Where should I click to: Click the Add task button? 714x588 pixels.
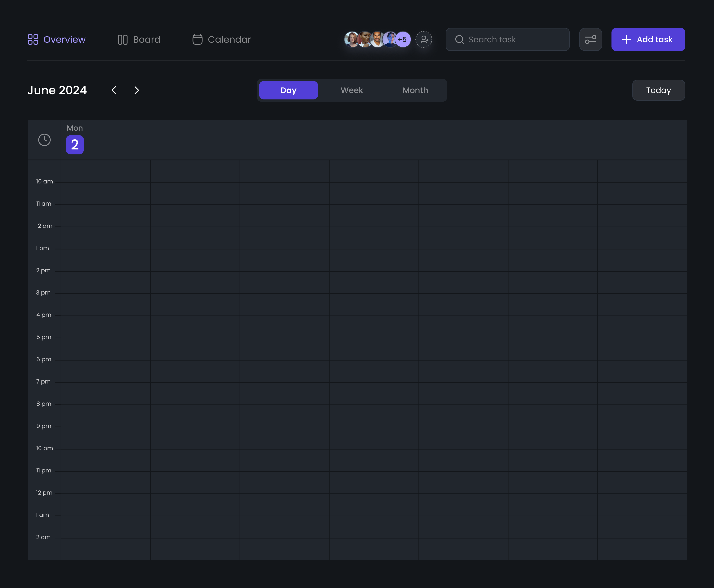(x=648, y=39)
